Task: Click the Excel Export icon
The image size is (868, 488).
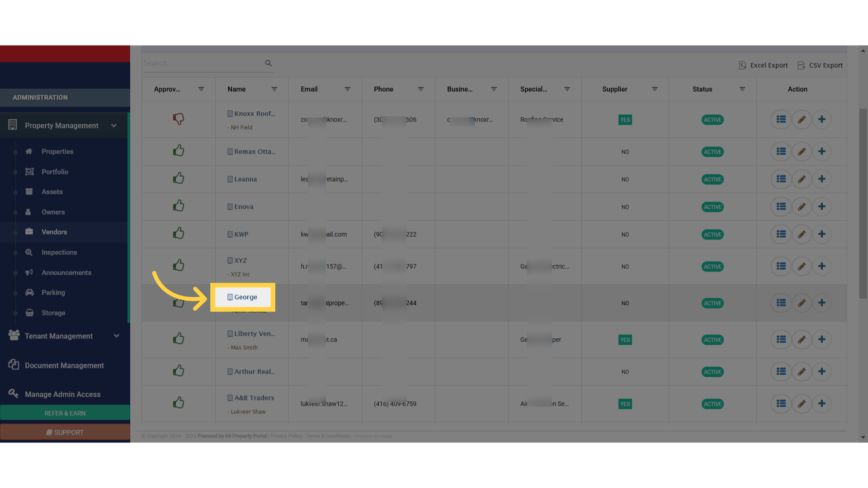Action: click(742, 66)
